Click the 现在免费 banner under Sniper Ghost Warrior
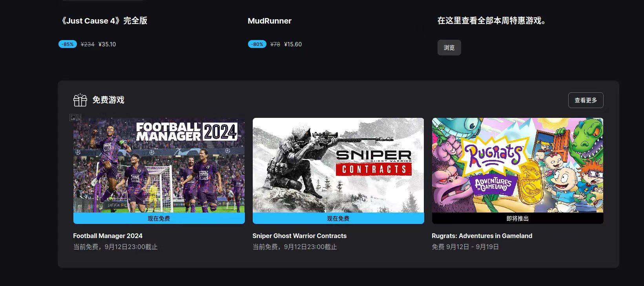Image resolution: width=644 pixels, height=286 pixels. pos(338,218)
